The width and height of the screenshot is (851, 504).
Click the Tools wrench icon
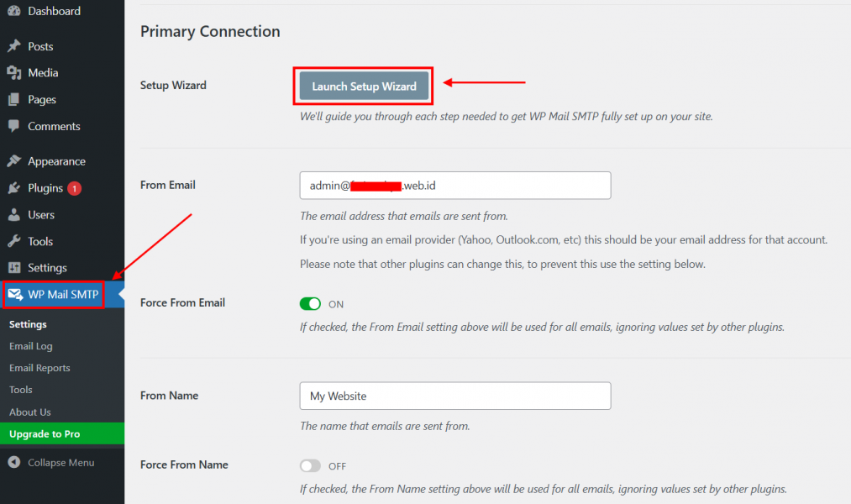point(14,241)
